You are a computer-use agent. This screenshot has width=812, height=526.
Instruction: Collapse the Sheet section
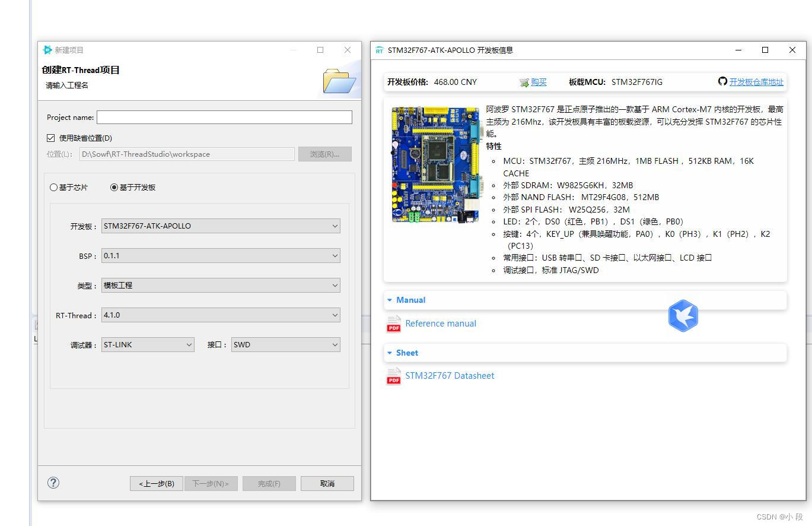[x=390, y=353]
